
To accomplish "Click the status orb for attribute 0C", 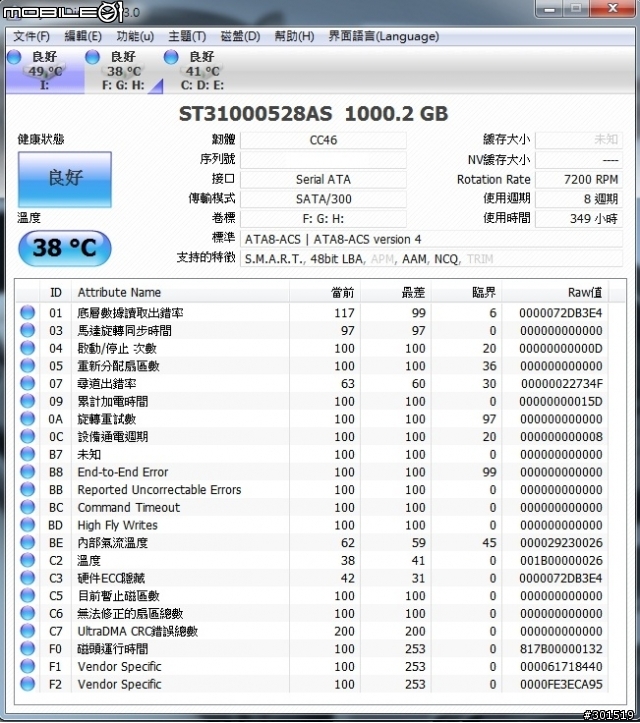I will pyautogui.click(x=28, y=436).
